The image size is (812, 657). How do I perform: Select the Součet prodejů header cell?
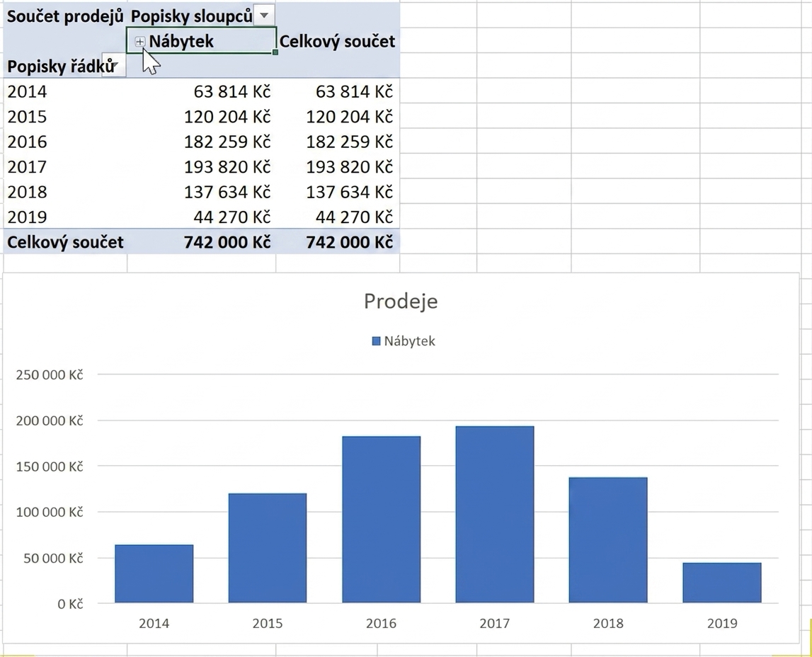pyautogui.click(x=65, y=16)
